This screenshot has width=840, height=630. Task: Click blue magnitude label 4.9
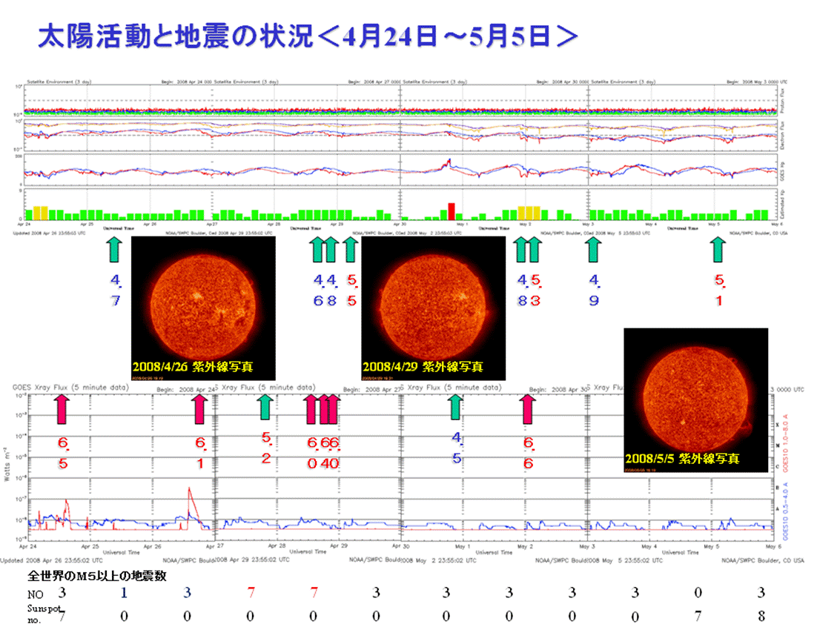point(594,291)
